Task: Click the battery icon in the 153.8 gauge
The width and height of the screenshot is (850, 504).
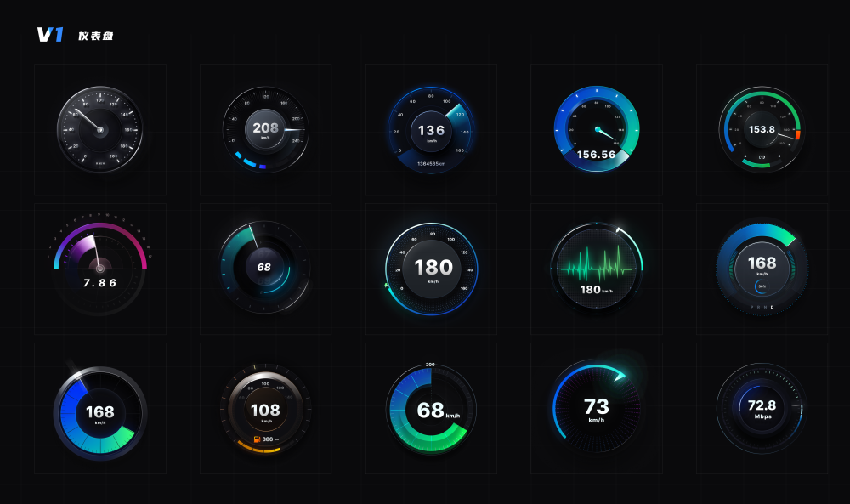Action: (x=762, y=156)
